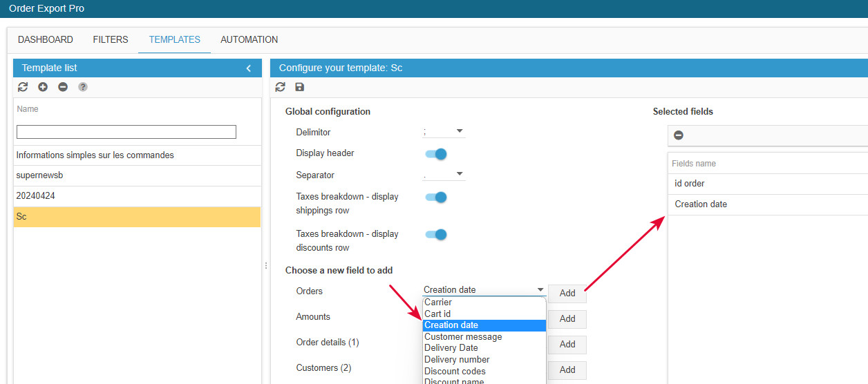Collapse the Template list panel
This screenshot has width=868, height=384.
249,68
